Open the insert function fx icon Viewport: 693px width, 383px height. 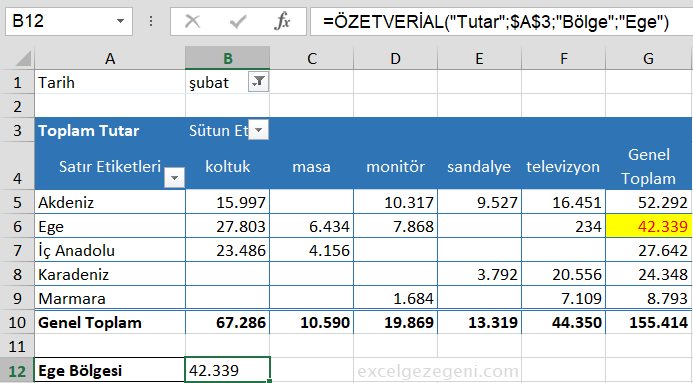(x=282, y=21)
